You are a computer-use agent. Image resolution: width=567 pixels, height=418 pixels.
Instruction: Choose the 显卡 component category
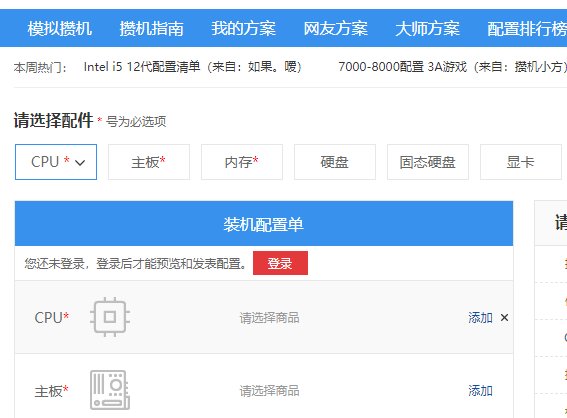pyautogui.click(x=521, y=162)
